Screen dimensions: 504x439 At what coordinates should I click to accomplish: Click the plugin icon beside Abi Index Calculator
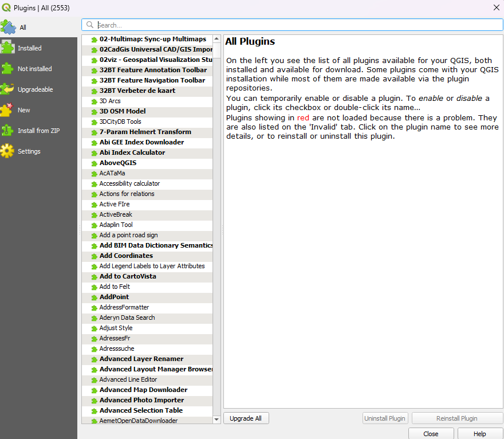click(94, 153)
